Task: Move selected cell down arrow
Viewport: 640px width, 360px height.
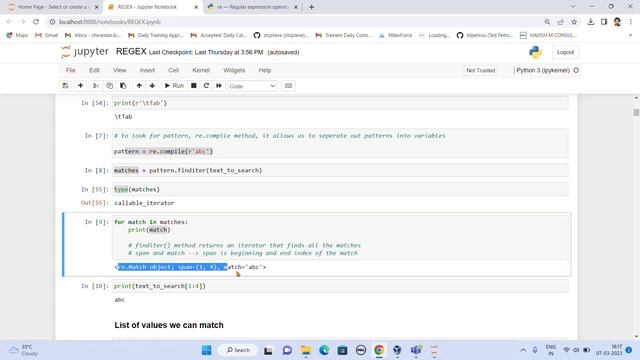Action: 152,86
